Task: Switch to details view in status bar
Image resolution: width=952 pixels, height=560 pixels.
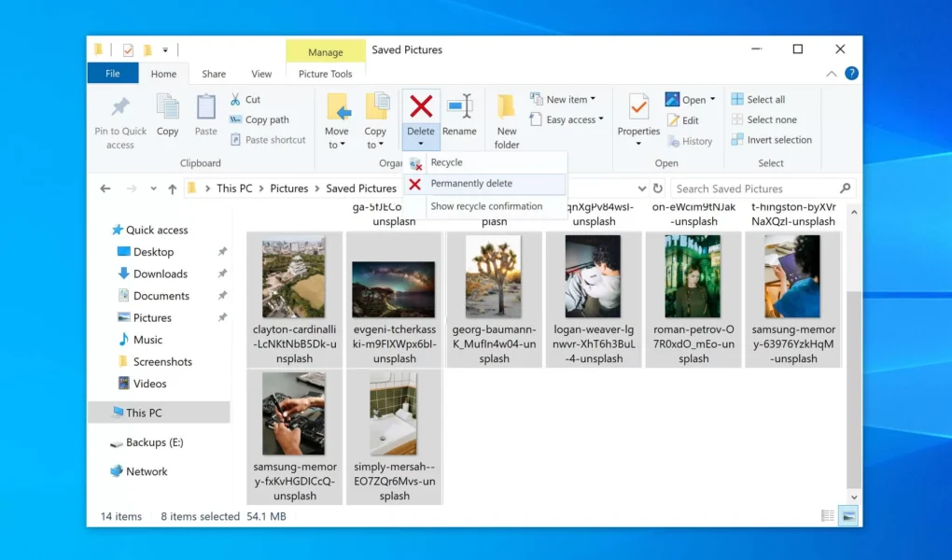Action: pos(827,514)
